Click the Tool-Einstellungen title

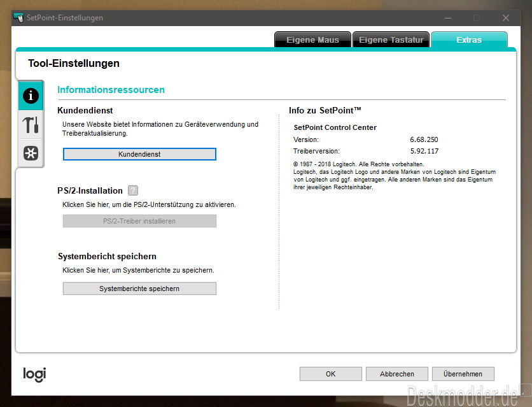[74, 63]
